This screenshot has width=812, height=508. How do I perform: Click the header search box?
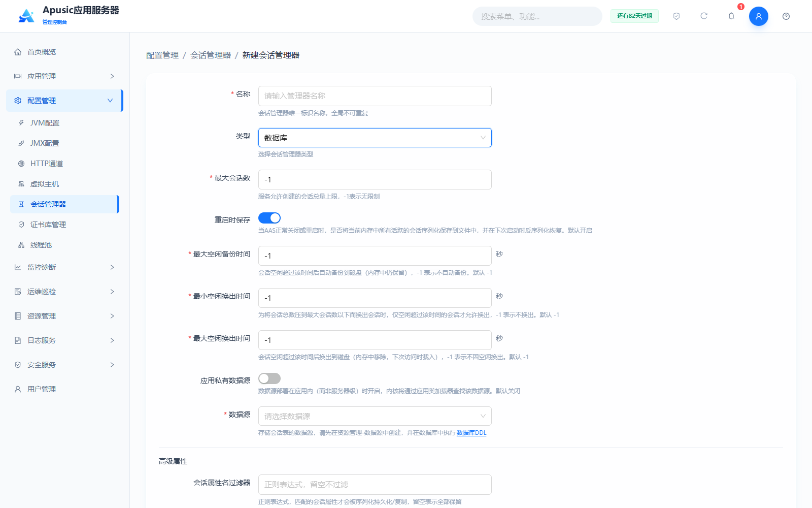(537, 16)
